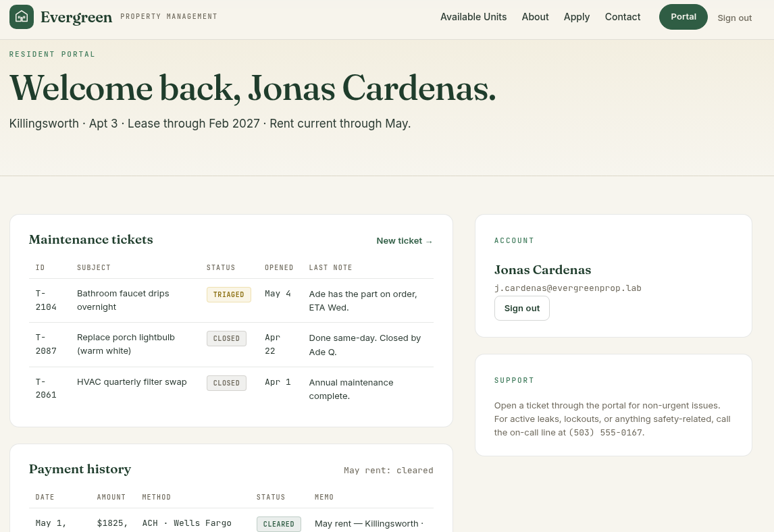Click the 'Apr 1' opened date
This screenshot has width=774, height=532.
278,382
